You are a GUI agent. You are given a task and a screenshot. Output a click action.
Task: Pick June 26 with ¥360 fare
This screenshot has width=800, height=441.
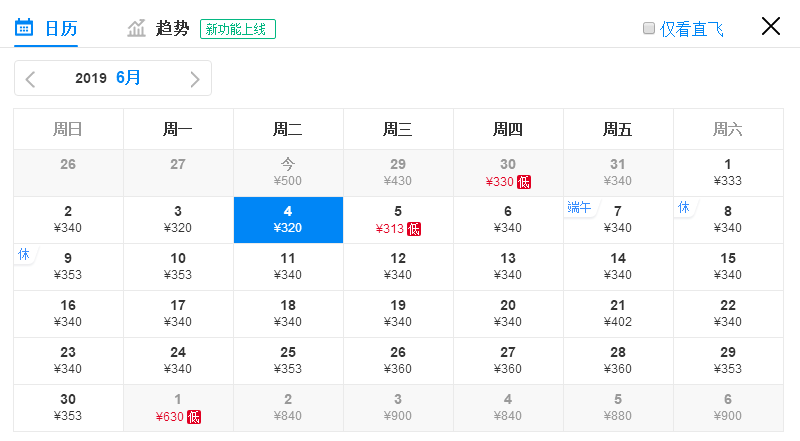click(x=398, y=360)
